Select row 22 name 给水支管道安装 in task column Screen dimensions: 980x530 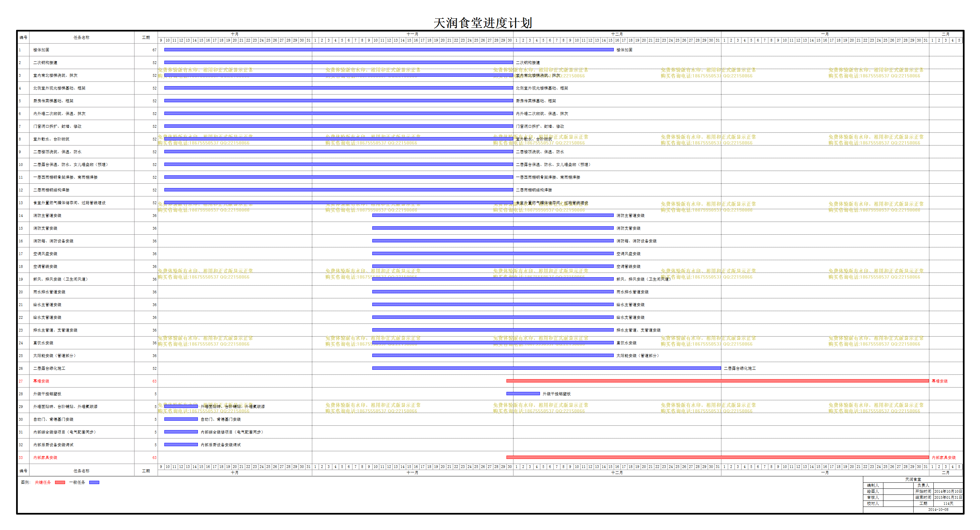tap(47, 317)
